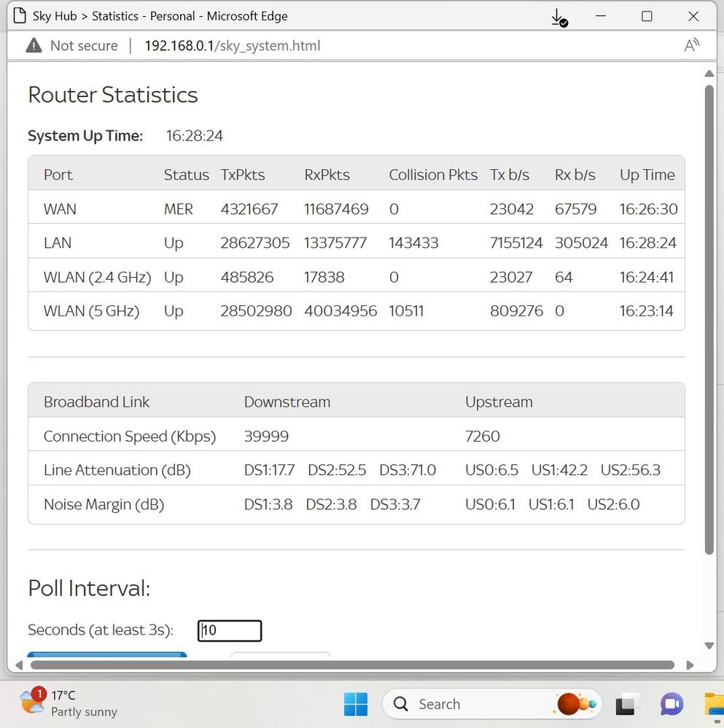This screenshot has height=728, width=724.
Task: Click the horizontal scrollbar left arrow
Action: 17,665
